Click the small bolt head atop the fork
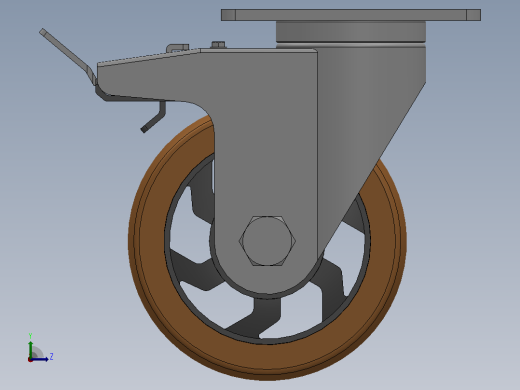 [x=218, y=45]
